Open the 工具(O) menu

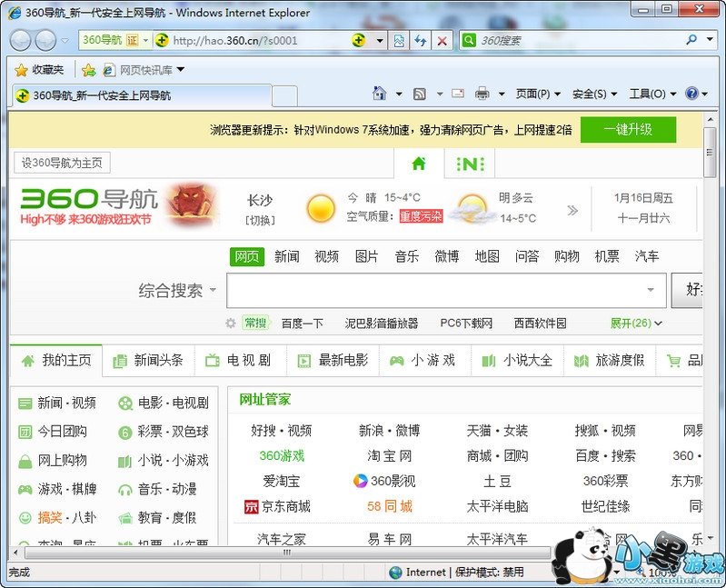[652, 94]
